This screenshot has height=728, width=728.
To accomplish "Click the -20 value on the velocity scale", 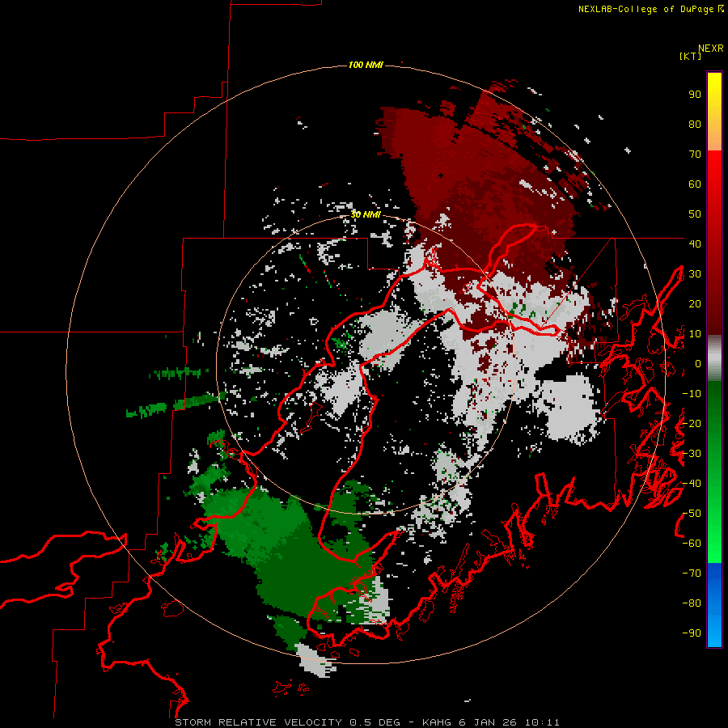I will [692, 423].
